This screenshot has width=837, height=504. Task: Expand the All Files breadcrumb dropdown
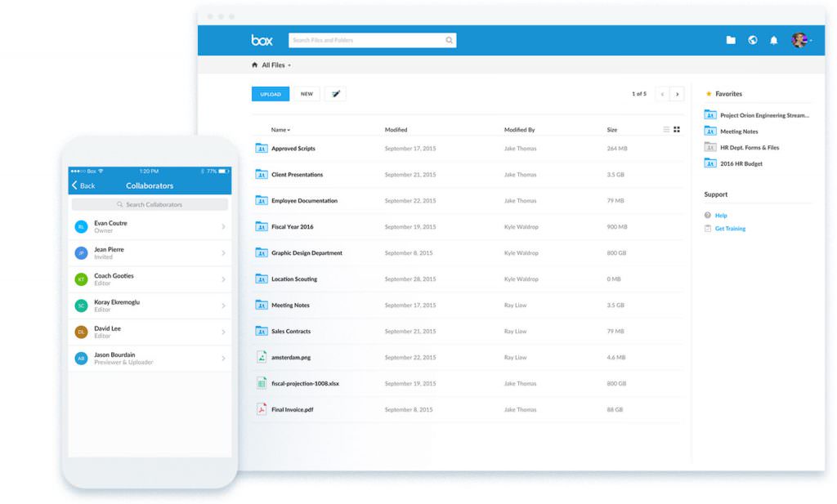pos(288,64)
